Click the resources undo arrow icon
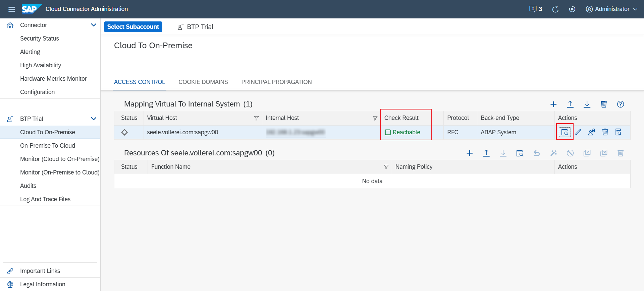This screenshot has height=291, width=644. (x=537, y=153)
